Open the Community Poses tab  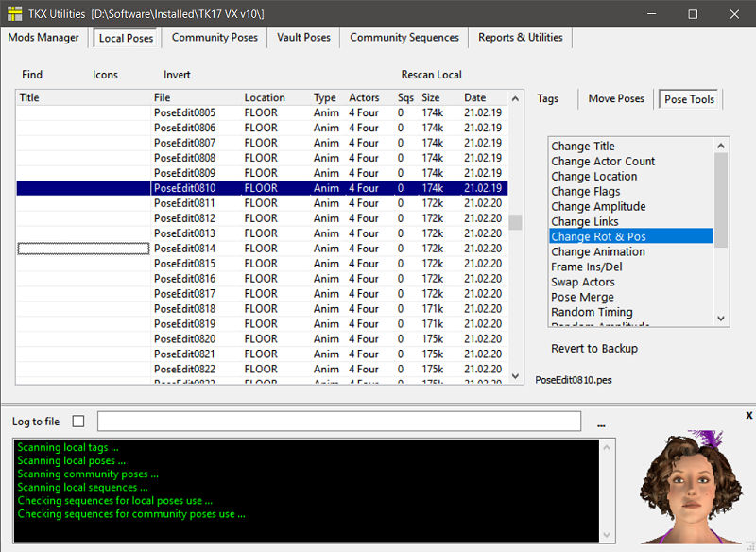[x=215, y=38]
